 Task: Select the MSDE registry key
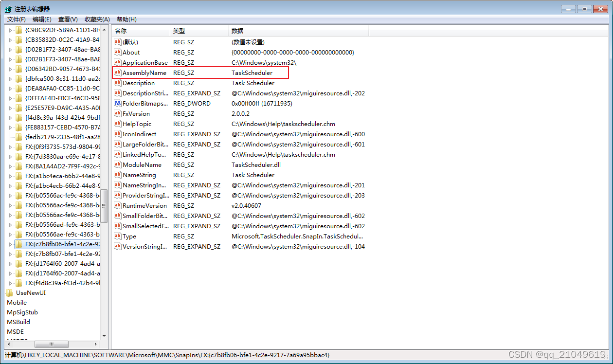click(x=15, y=331)
